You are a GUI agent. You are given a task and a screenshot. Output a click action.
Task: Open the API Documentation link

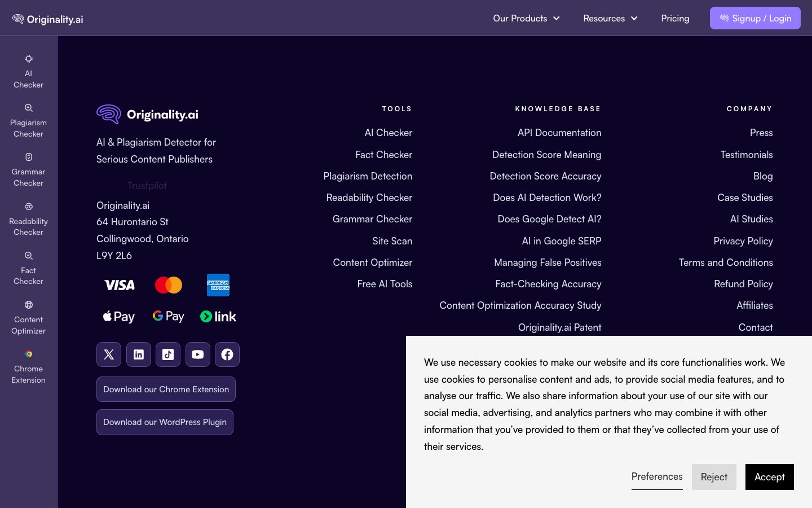559,133
